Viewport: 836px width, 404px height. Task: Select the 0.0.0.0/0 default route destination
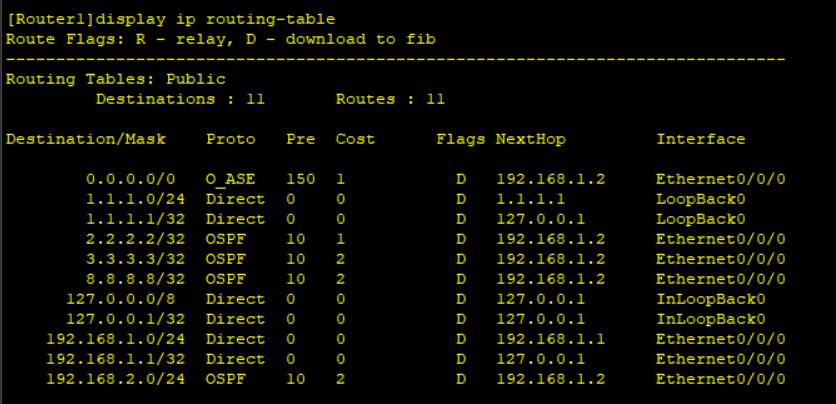pos(131,179)
